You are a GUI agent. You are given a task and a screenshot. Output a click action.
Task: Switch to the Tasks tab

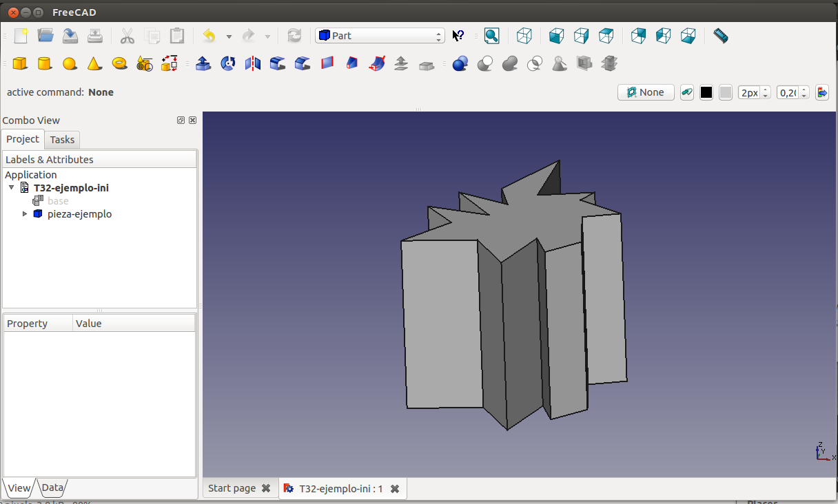click(x=62, y=140)
